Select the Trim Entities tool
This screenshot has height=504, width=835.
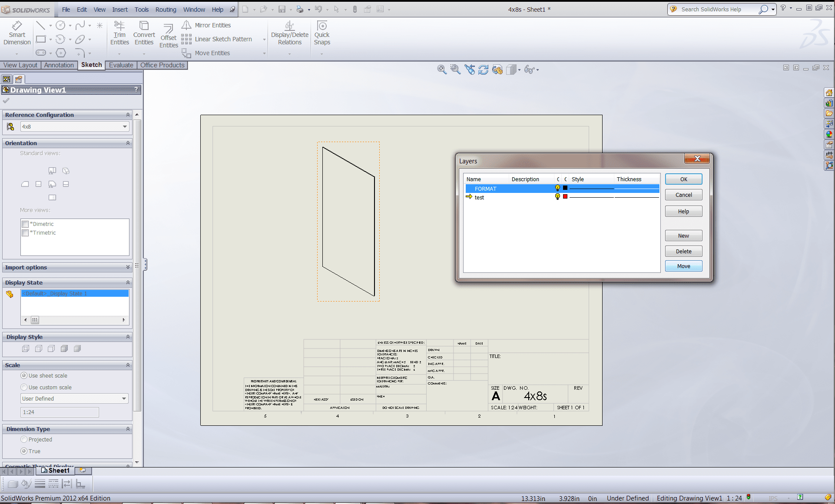[119, 33]
